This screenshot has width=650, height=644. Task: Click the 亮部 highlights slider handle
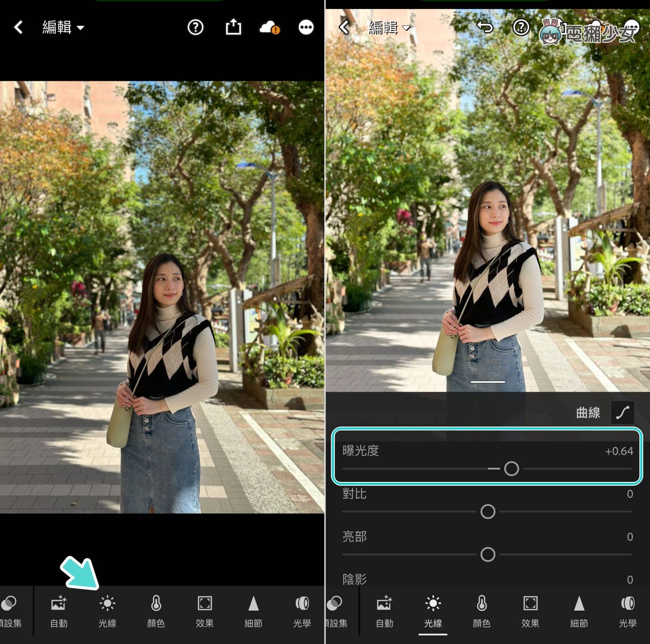(488, 554)
